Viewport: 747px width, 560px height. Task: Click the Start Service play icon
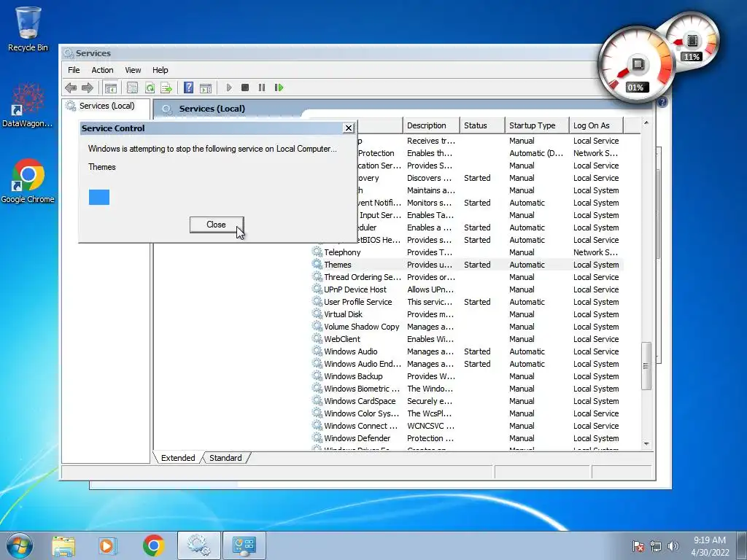pyautogui.click(x=229, y=87)
